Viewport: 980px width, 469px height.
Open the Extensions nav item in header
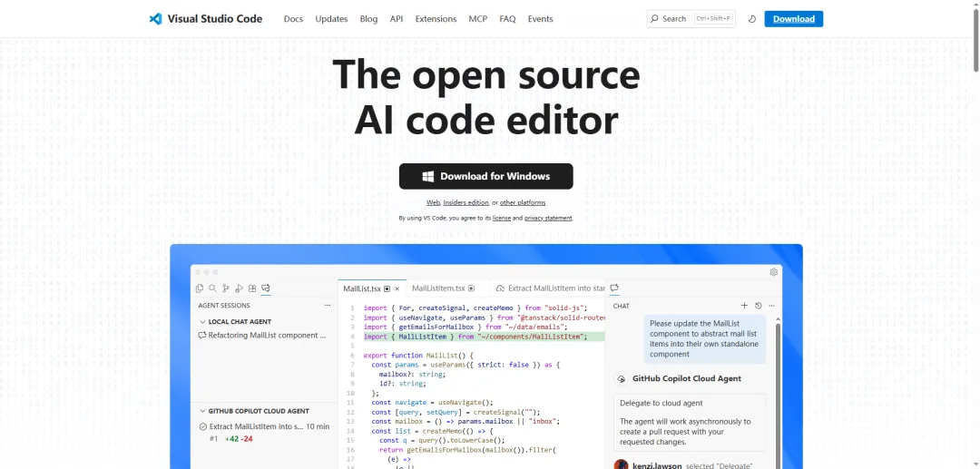pyautogui.click(x=436, y=19)
